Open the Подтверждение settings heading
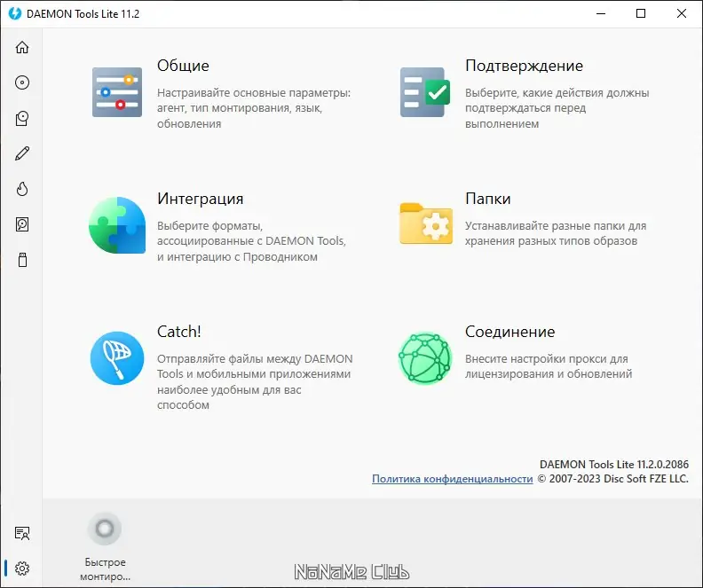 click(x=524, y=66)
